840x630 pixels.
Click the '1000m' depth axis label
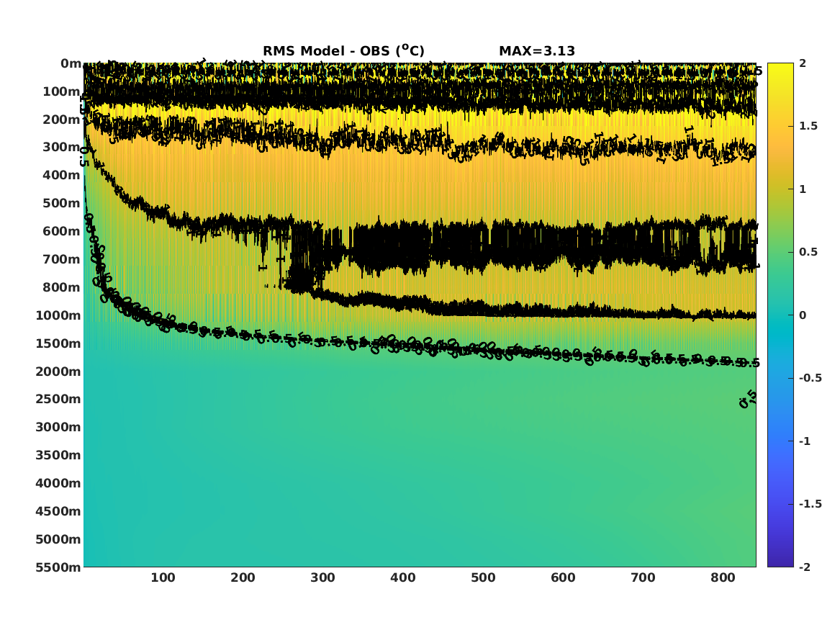point(58,315)
